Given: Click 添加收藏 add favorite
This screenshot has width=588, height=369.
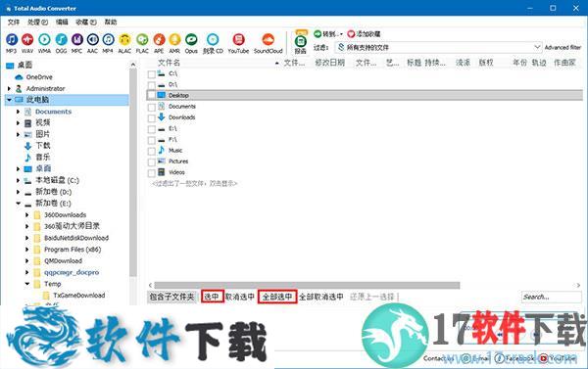Looking at the screenshot, I should 364,34.
